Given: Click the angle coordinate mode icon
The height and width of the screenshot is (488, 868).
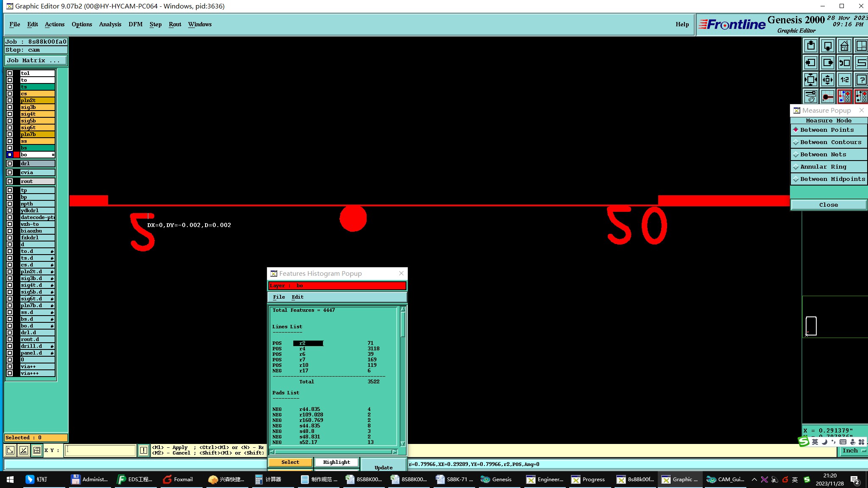Looking at the screenshot, I should (24, 450).
